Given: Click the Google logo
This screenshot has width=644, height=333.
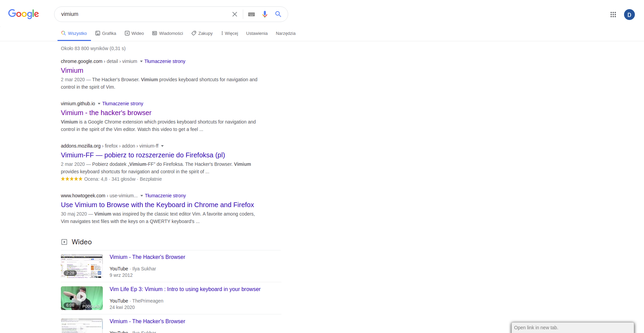Looking at the screenshot, I should tap(23, 14).
